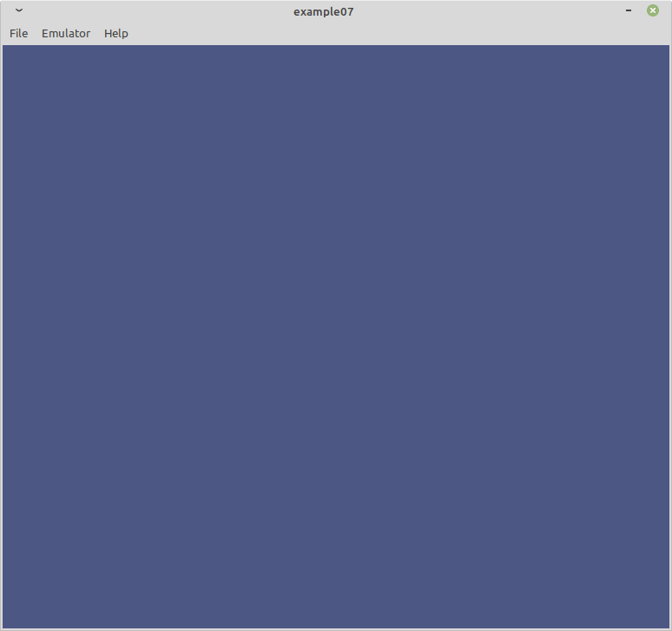Open the window menu chevron in title bar
The image size is (672, 631).
pyautogui.click(x=19, y=10)
